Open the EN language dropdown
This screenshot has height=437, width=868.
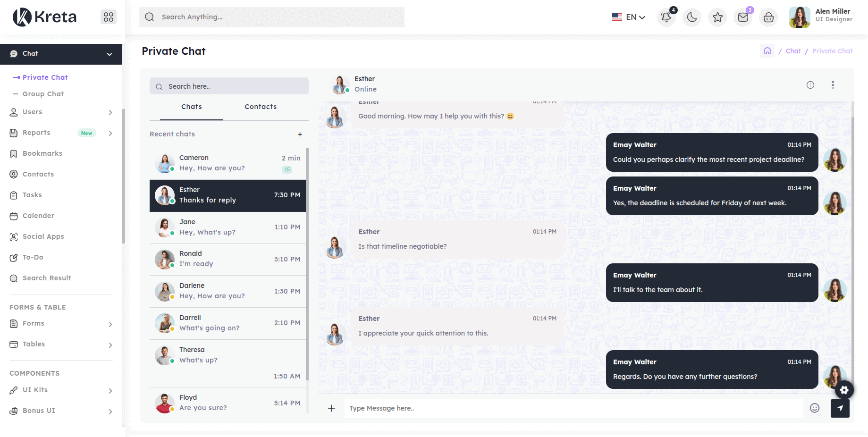point(629,17)
